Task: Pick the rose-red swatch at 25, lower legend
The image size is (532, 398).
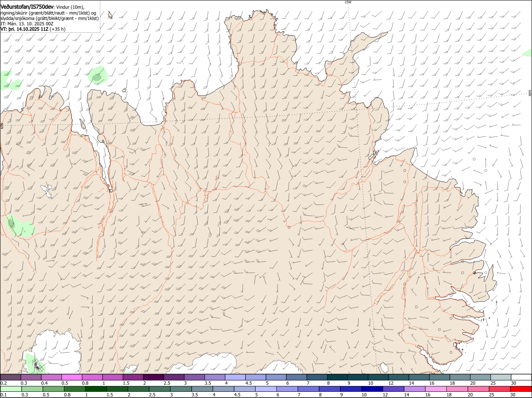Action: (500, 389)
